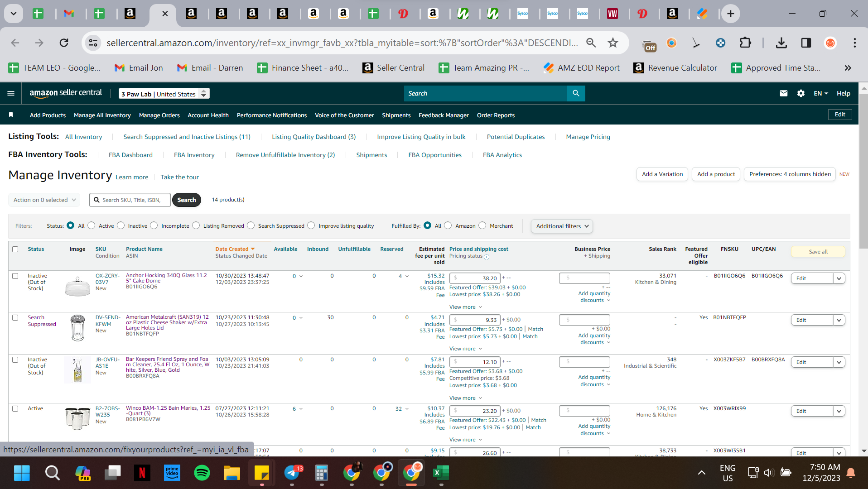Open the Chrome extensions puzzle icon
868x489 pixels.
745,43
